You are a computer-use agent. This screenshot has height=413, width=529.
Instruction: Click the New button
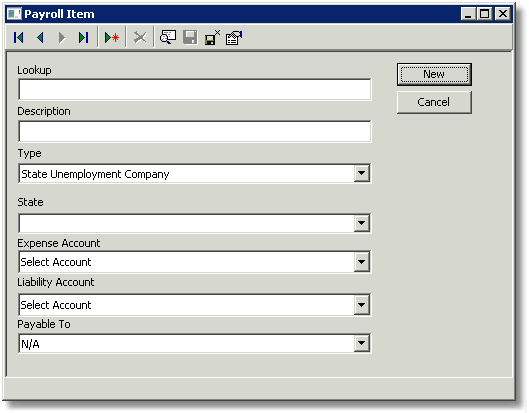coord(434,74)
